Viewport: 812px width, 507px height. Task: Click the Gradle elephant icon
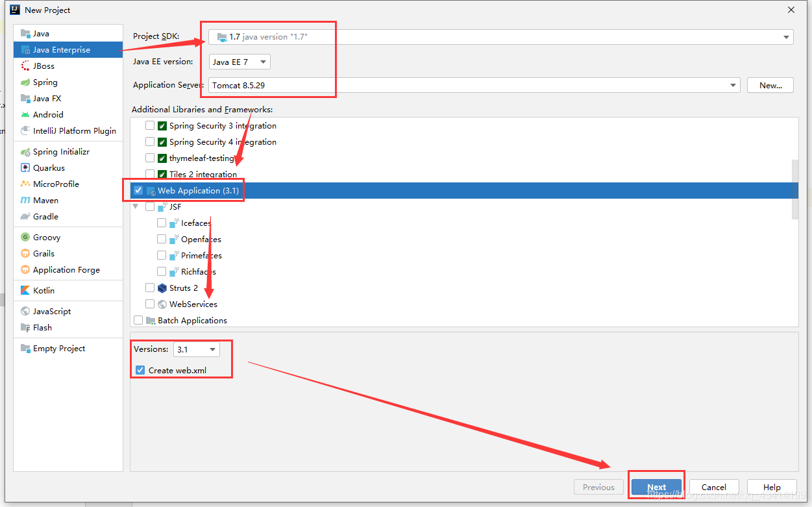pos(25,217)
